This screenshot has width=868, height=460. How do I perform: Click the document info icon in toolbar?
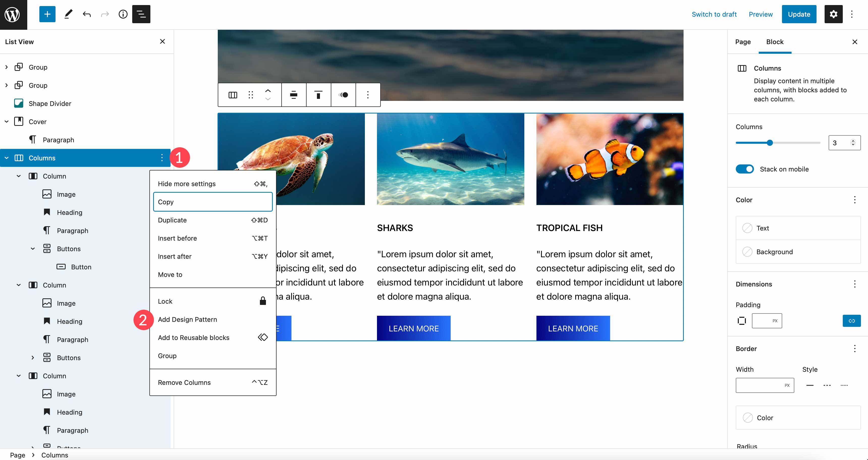(122, 14)
